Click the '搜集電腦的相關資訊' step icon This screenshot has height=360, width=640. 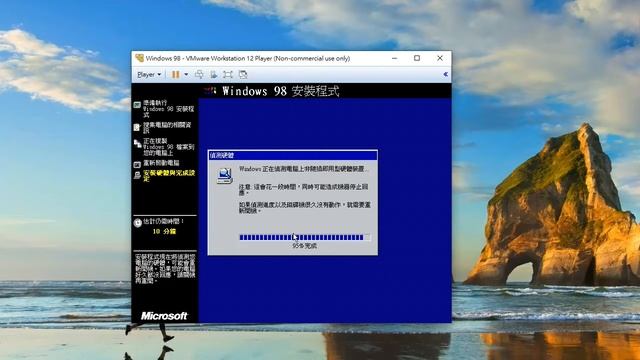pyautogui.click(x=137, y=127)
